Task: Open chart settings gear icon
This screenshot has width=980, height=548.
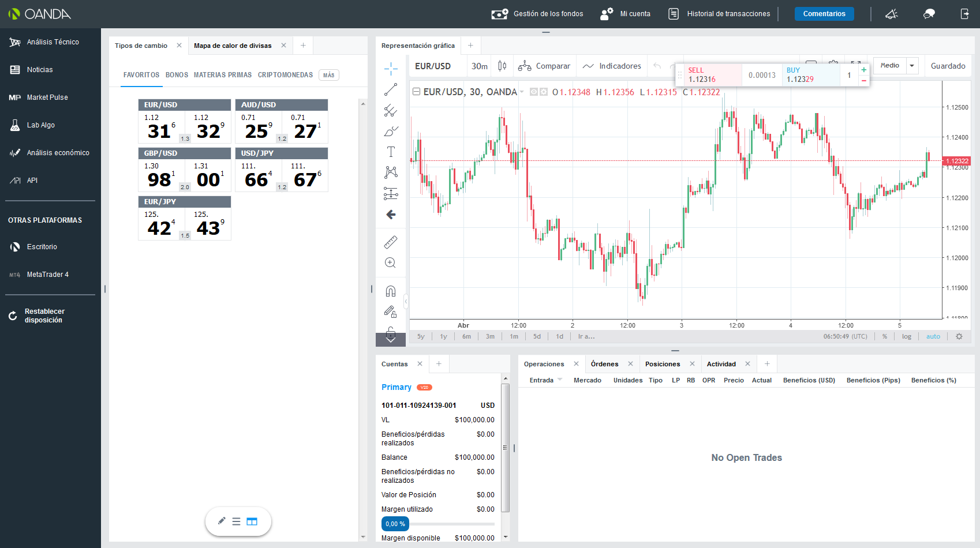Action: pyautogui.click(x=959, y=336)
